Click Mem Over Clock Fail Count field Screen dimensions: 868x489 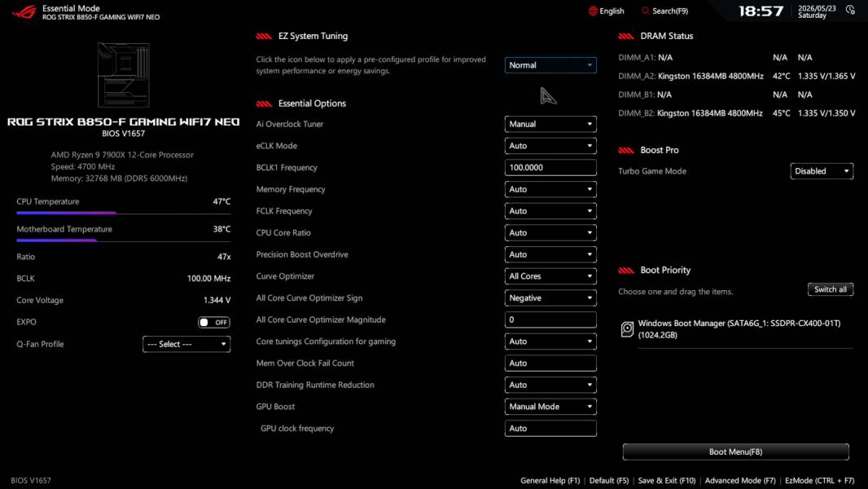click(x=550, y=363)
